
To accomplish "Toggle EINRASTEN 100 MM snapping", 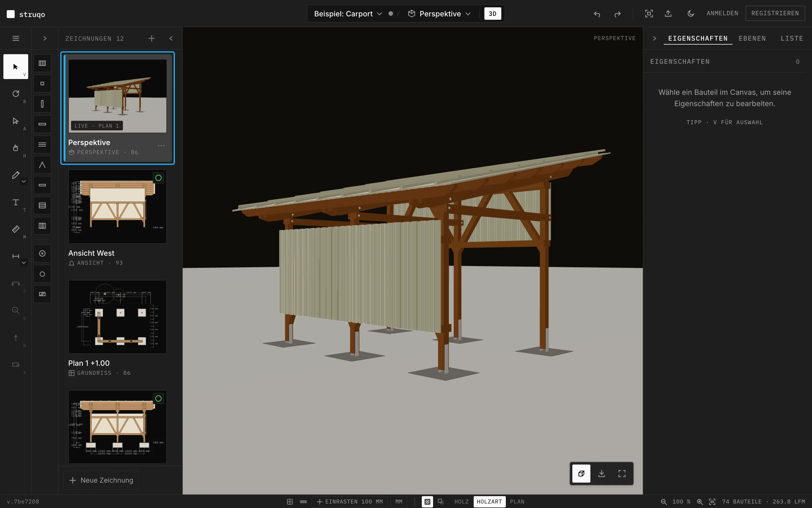I will click(350, 502).
